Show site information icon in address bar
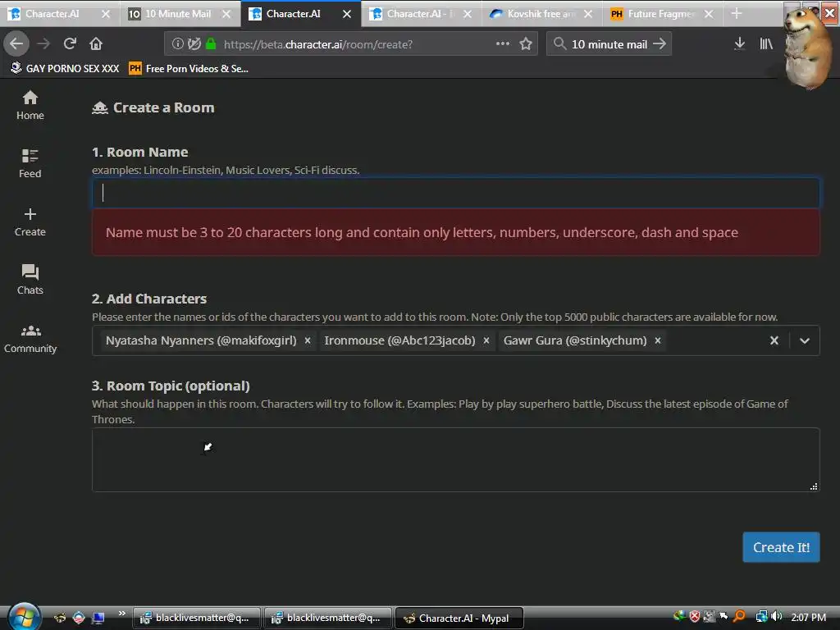840x630 pixels. coord(177,44)
